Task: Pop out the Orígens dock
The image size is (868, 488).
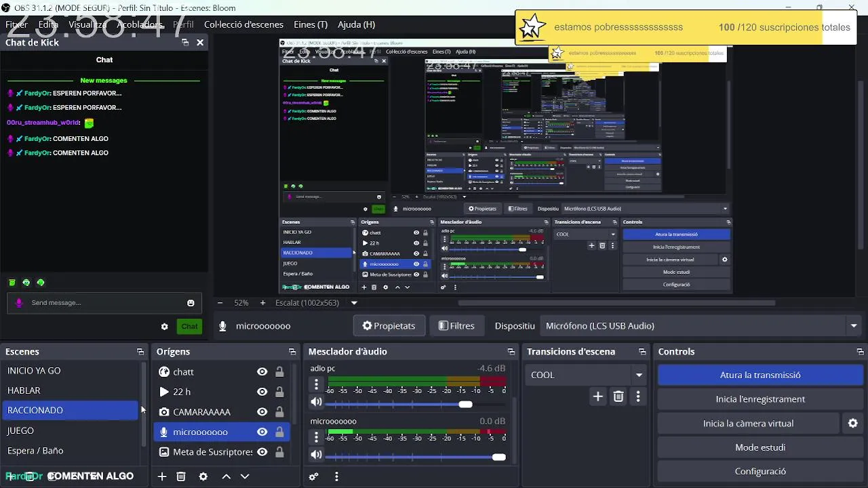Action: click(x=292, y=352)
